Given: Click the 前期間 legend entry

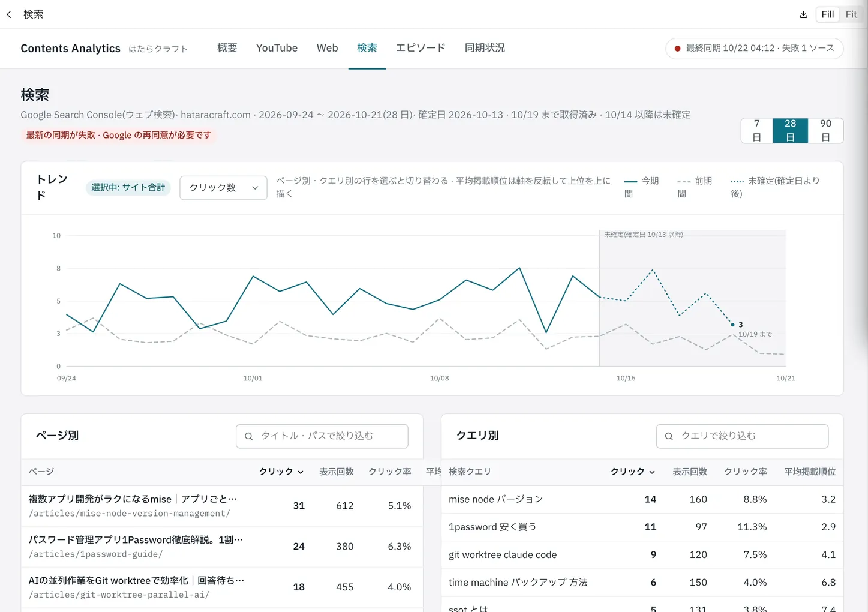Looking at the screenshot, I should (695, 187).
